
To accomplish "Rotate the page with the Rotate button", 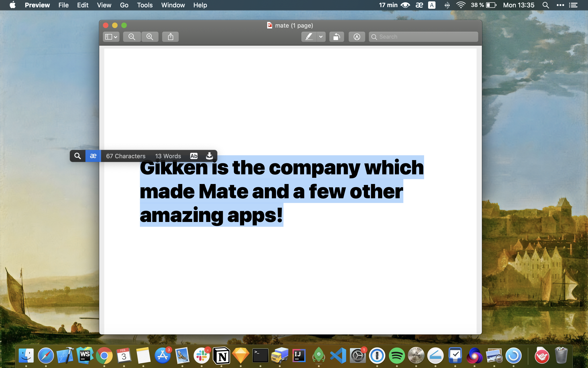I will tap(336, 37).
